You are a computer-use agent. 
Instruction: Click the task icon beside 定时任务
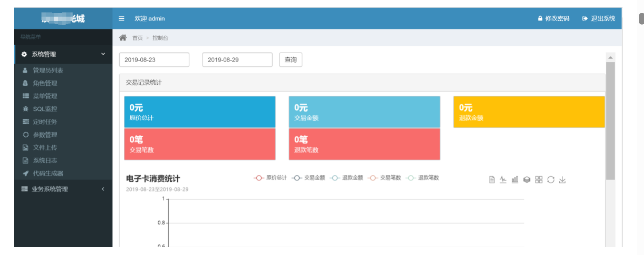click(x=26, y=121)
